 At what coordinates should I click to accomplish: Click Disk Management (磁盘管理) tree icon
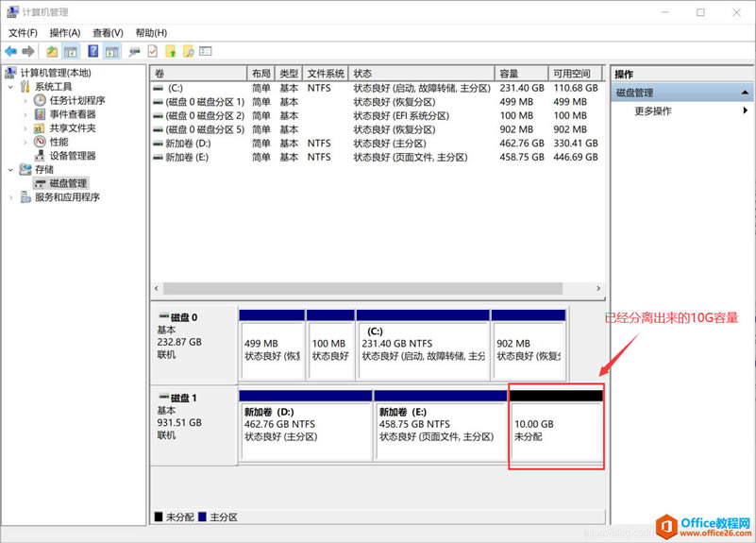pos(40,184)
